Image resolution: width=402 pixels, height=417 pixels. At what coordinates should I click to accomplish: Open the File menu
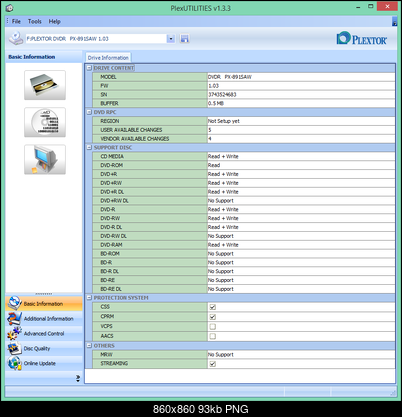pyautogui.click(x=16, y=21)
